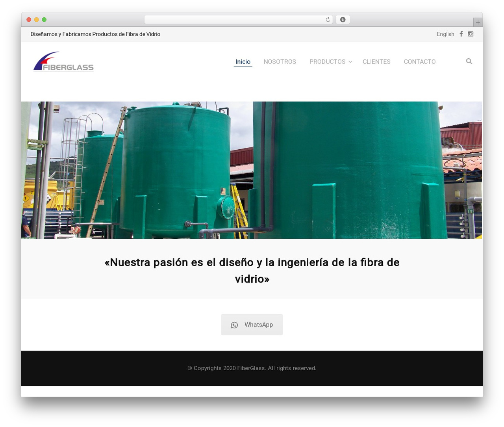Open the NOSOTROS page
This screenshot has height=427, width=504.
pos(280,62)
